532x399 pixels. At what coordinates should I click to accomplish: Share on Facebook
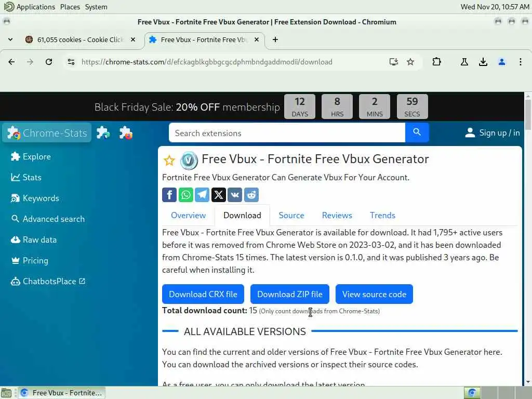(169, 195)
